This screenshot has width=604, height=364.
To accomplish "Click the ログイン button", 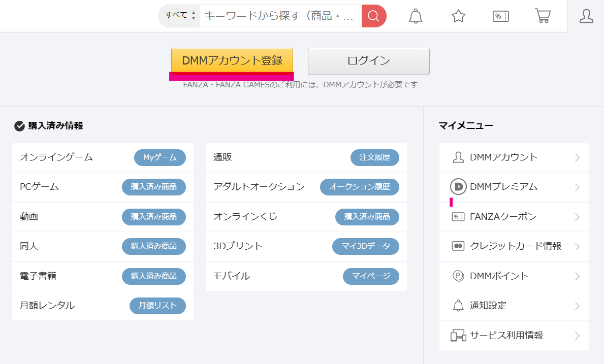I will (368, 61).
